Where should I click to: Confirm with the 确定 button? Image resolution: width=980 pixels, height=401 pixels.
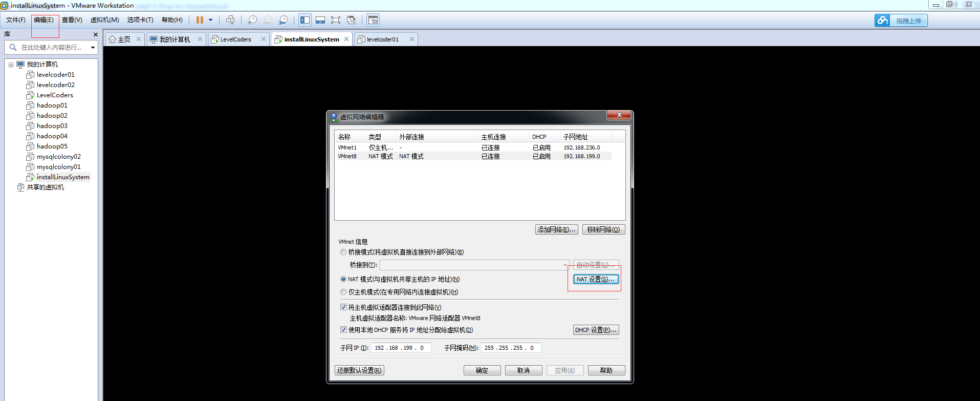pos(482,370)
